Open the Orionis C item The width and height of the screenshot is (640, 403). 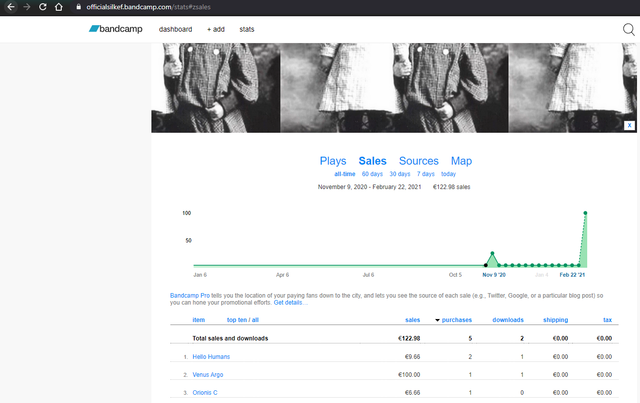coord(204,392)
